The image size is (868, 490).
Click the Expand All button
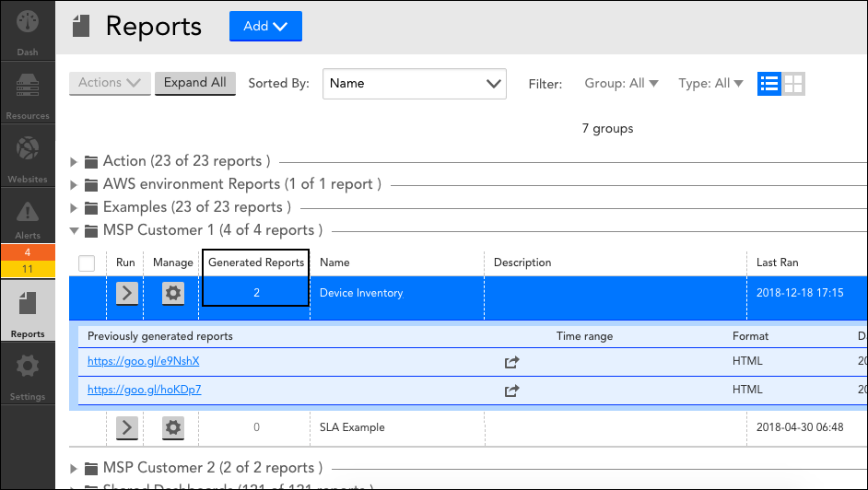[x=194, y=83]
